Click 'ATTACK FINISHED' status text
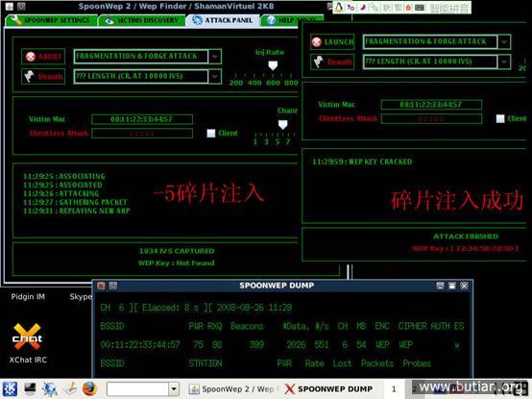Viewport: 532px width, 399px height. (x=466, y=237)
